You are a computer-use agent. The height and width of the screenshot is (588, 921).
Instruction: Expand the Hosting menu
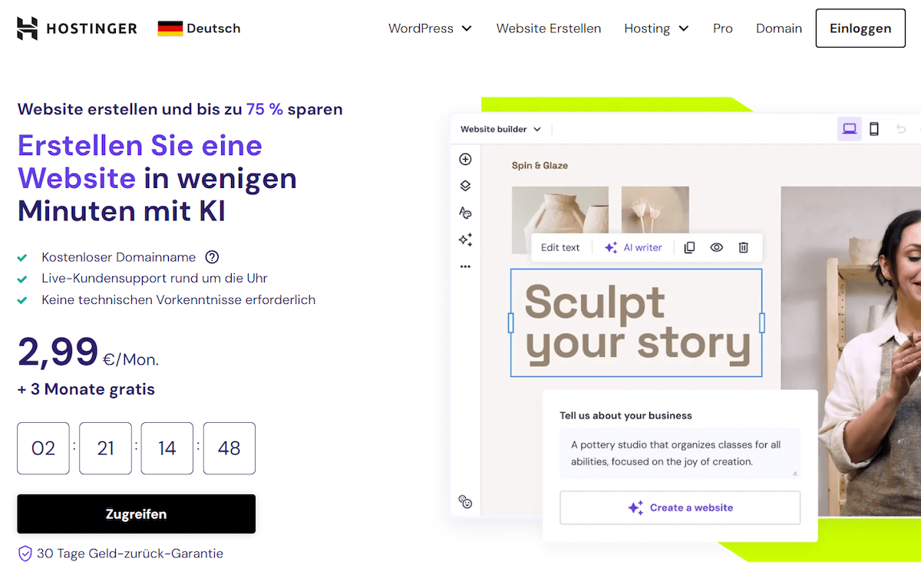tap(656, 28)
